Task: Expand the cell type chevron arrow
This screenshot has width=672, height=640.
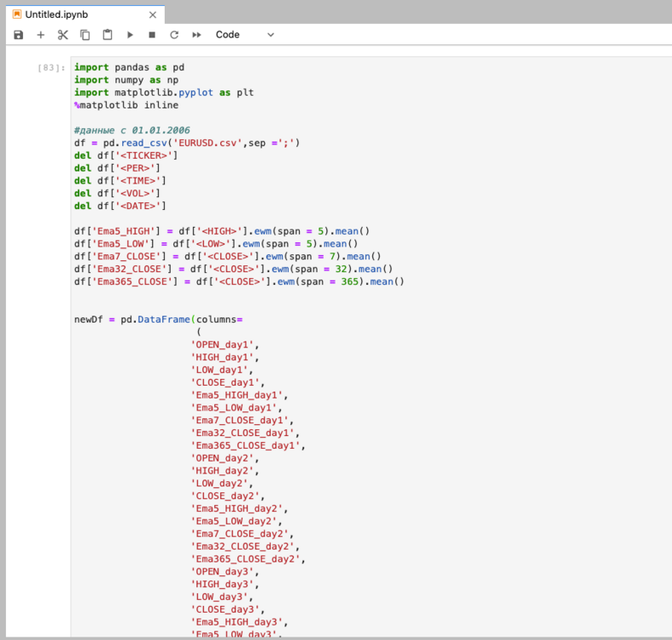Action: click(x=271, y=35)
